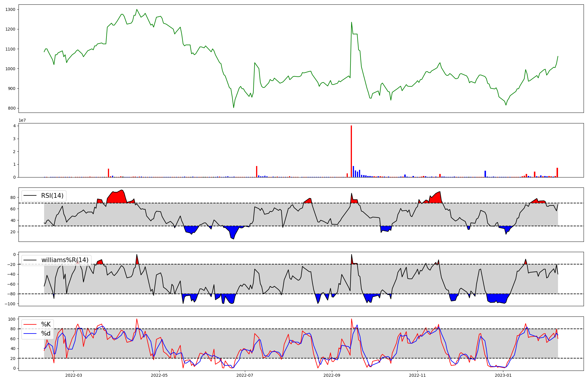Click the 2022-11 x-axis date label
Screen dimensions: 588x382
417,375
